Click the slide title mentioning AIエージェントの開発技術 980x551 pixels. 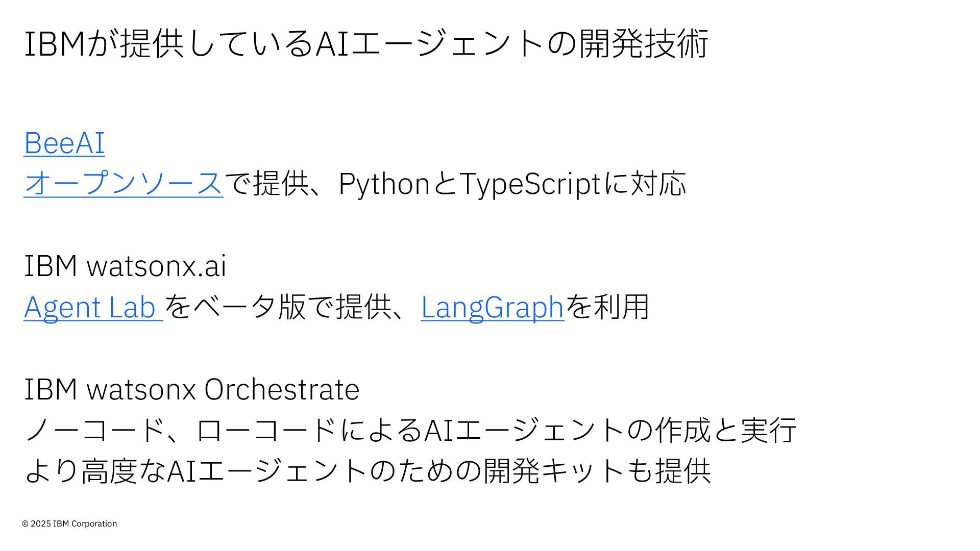click(x=366, y=43)
